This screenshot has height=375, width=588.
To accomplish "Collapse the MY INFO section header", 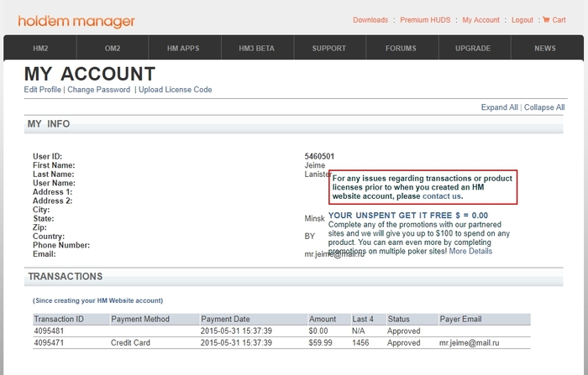I will (294, 124).
